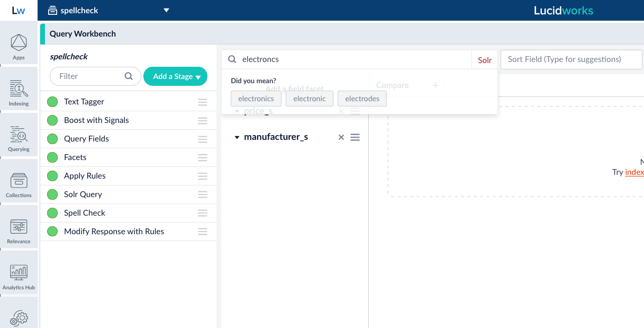Screen dimensions: 644x328
Task: Remove the manufacturer_s facet with X
Action: tap(341, 137)
